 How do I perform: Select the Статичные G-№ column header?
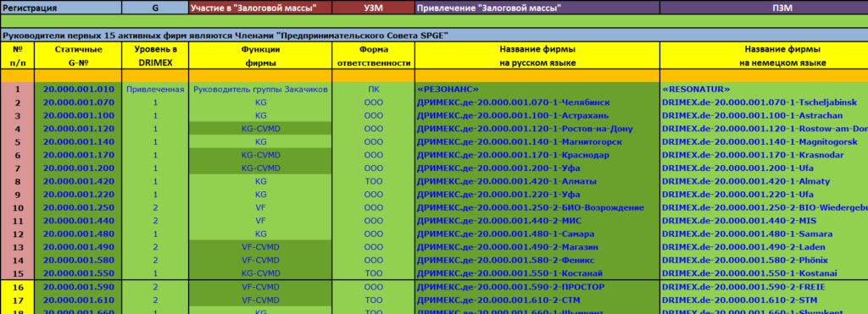pos(78,57)
